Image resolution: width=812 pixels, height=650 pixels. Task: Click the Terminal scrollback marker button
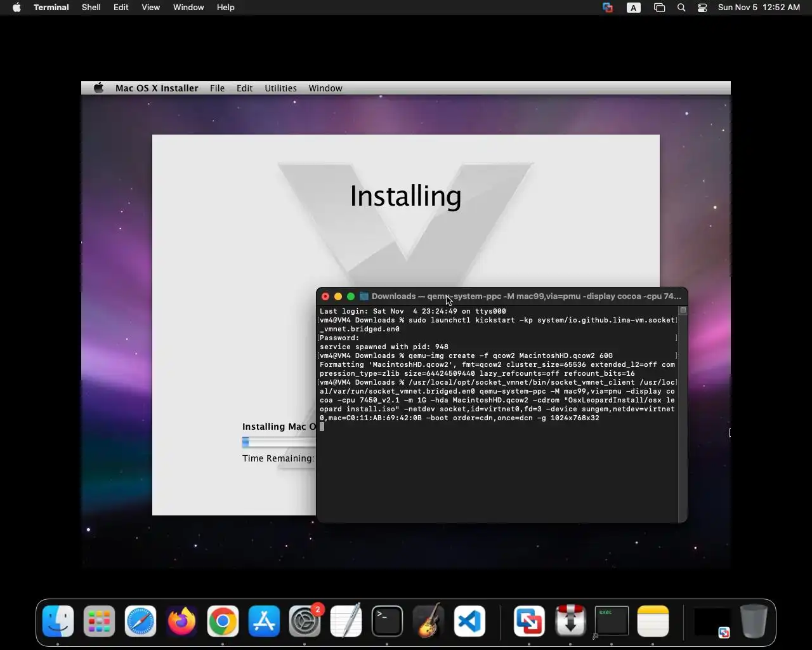click(x=683, y=310)
